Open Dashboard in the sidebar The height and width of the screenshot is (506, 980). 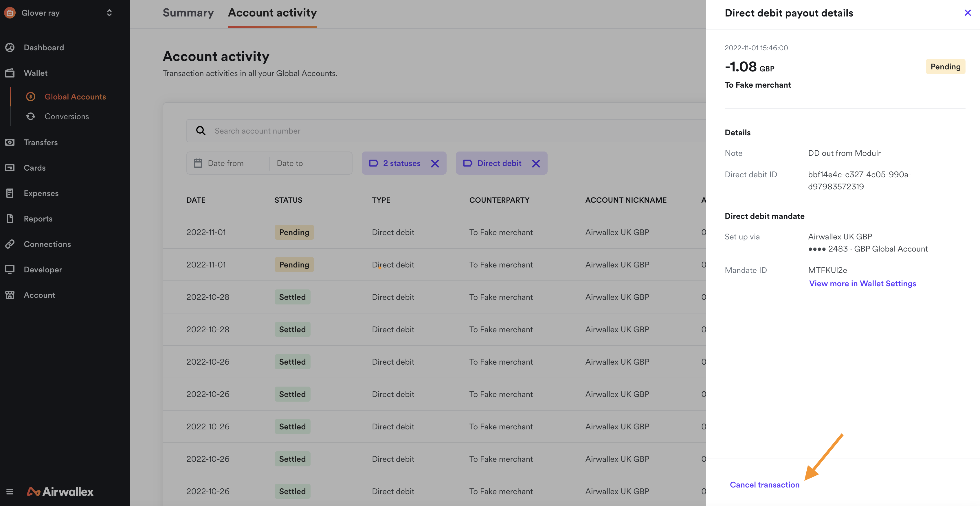click(x=44, y=47)
